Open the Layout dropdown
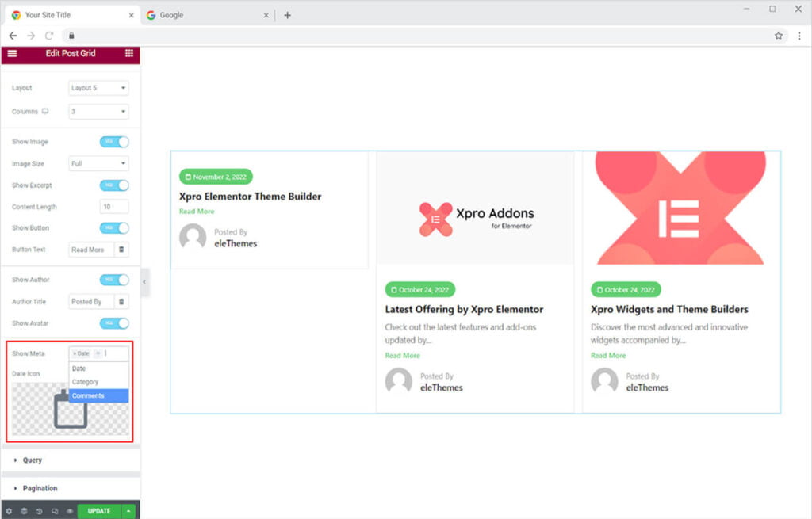 click(99, 88)
